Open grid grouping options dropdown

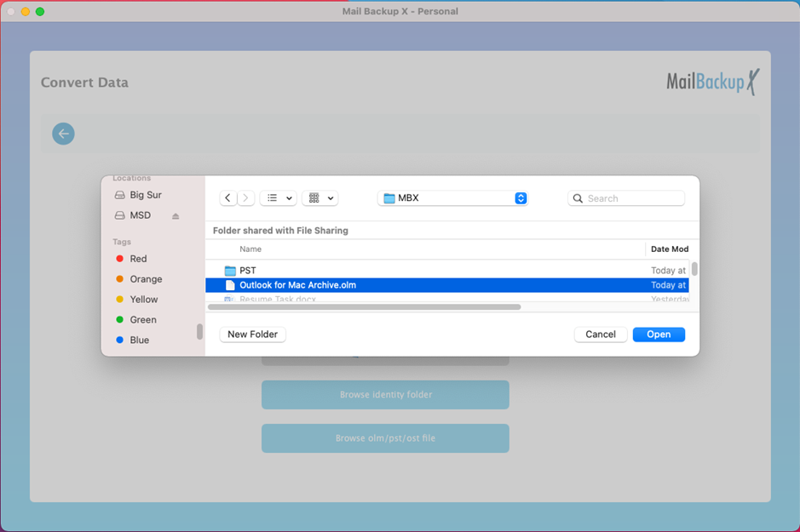click(x=320, y=197)
